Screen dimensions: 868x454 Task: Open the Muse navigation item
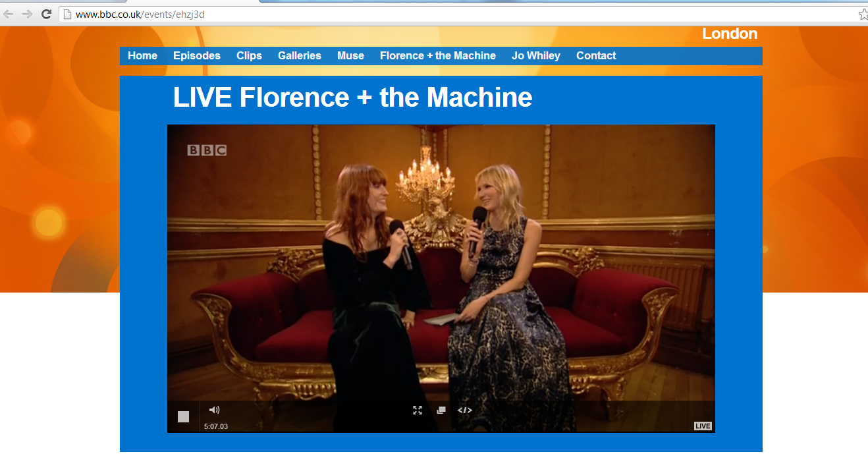(x=350, y=56)
